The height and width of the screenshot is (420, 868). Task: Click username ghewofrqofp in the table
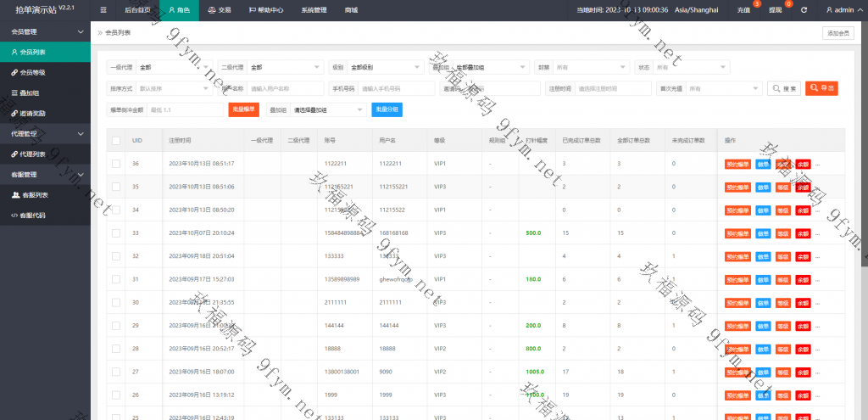[x=396, y=279]
